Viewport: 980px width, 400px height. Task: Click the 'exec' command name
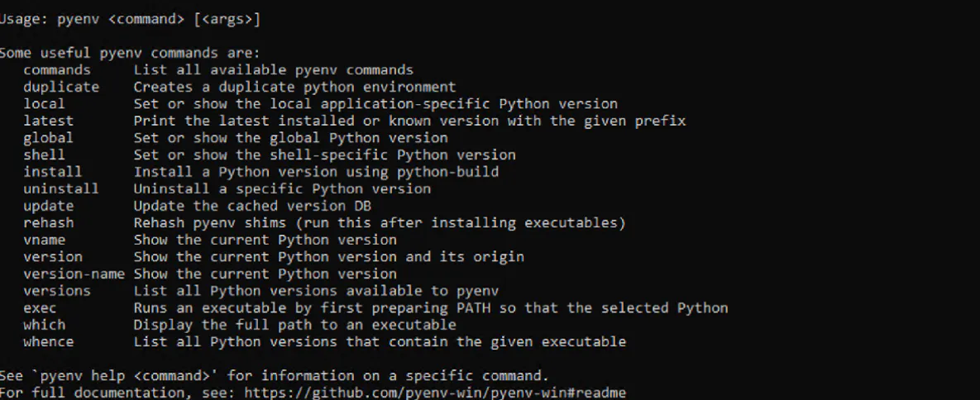point(40,307)
